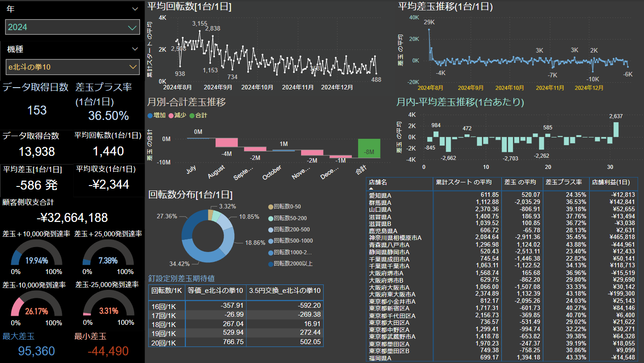Screen dimensions: 644x363
Task: Select the 回転数500-1000 legend dot
Action: [x=270, y=241]
